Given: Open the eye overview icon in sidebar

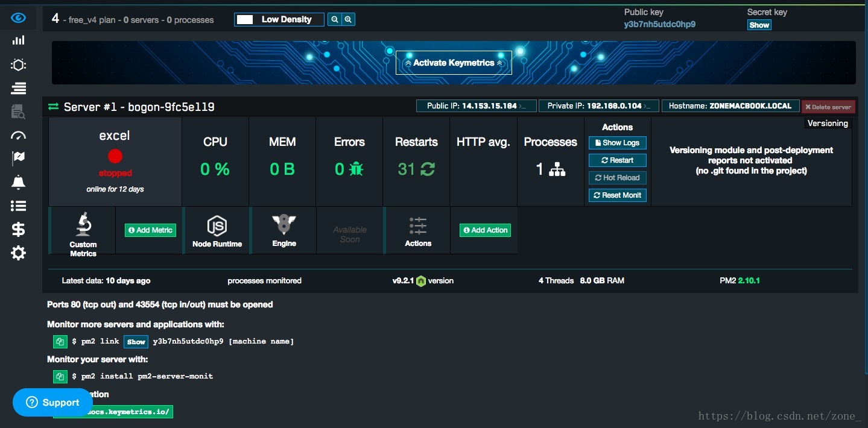Looking at the screenshot, I should pyautogui.click(x=19, y=18).
